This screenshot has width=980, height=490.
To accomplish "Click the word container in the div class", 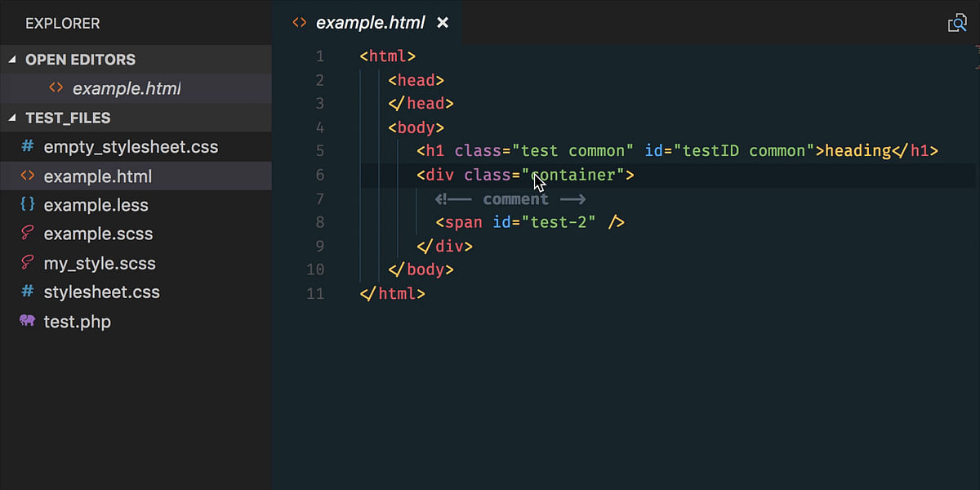I will click(x=574, y=174).
